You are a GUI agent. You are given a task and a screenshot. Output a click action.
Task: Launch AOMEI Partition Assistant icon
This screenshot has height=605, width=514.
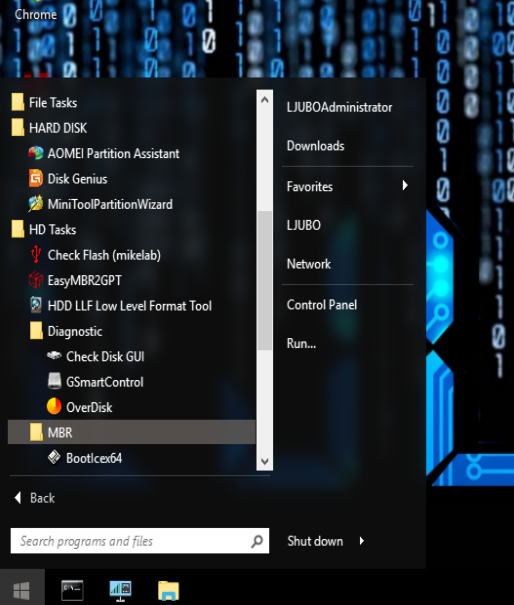tap(36, 153)
